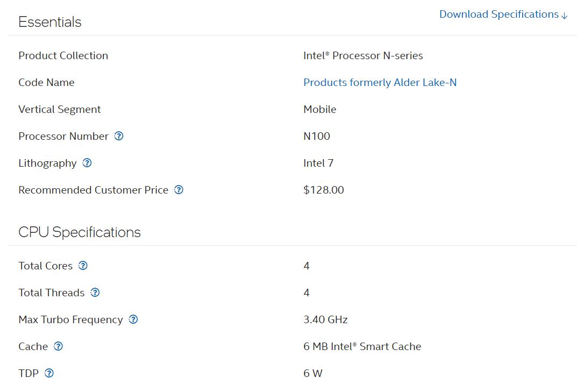The width and height of the screenshot is (577, 392).
Task: Click the Total Cores question-mark icon
Action: pos(83,266)
